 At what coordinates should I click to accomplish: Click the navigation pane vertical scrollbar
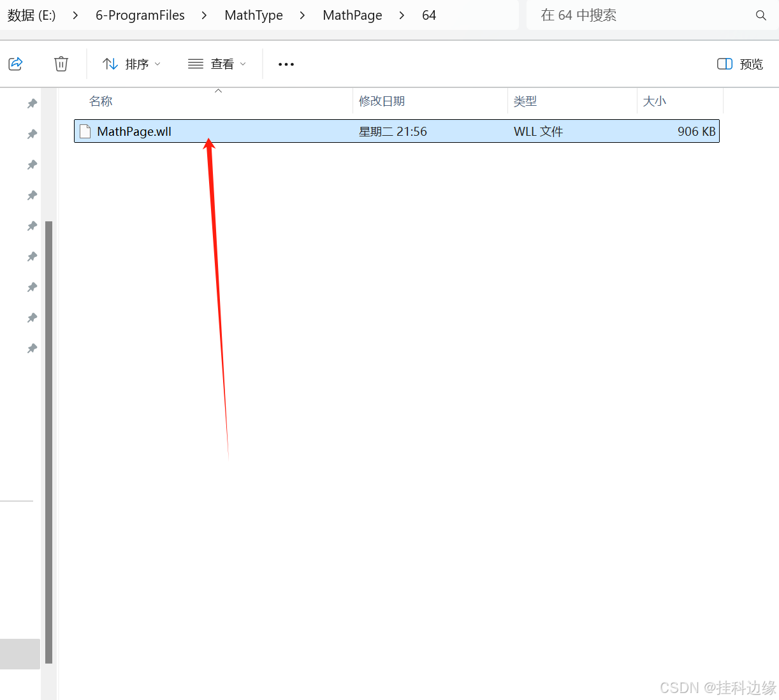[x=49, y=442]
